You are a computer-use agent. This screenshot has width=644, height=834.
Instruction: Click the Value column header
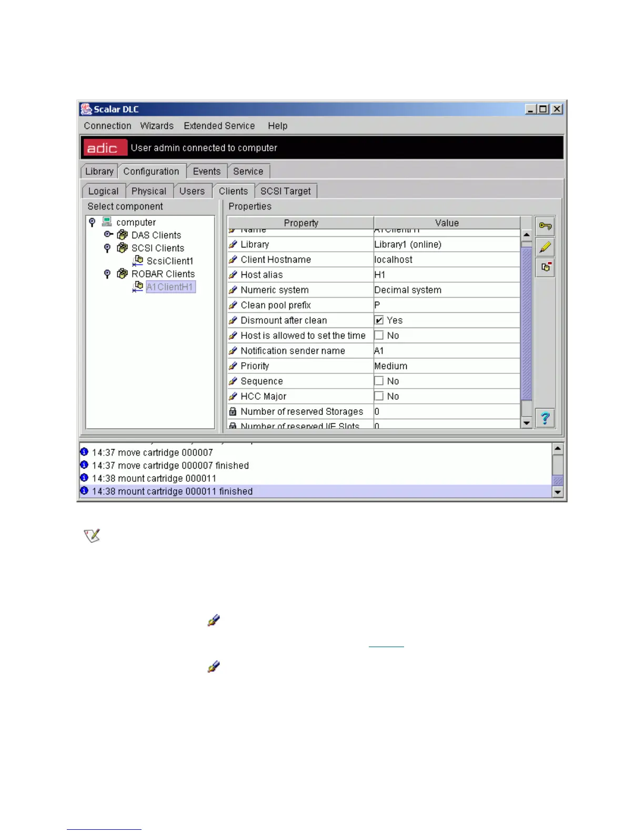click(x=447, y=223)
